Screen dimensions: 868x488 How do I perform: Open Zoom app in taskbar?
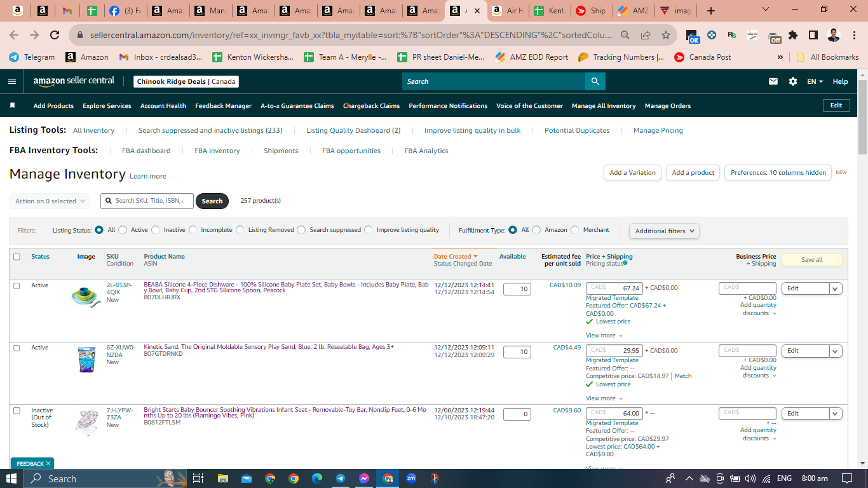(x=411, y=478)
